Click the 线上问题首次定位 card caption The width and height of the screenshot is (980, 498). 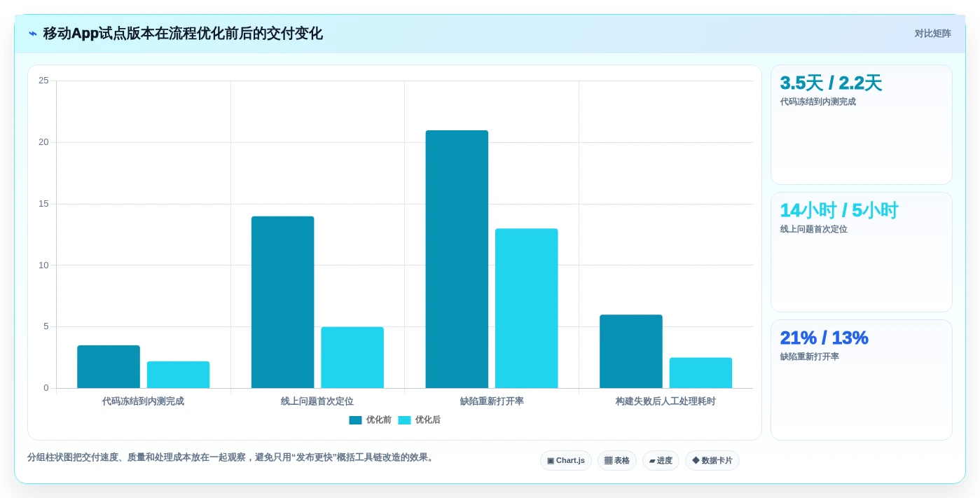813,229
